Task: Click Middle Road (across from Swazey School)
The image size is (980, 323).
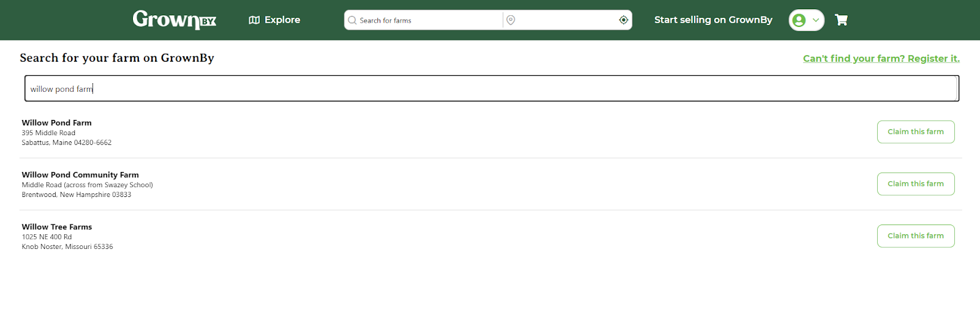Action: [x=88, y=185]
